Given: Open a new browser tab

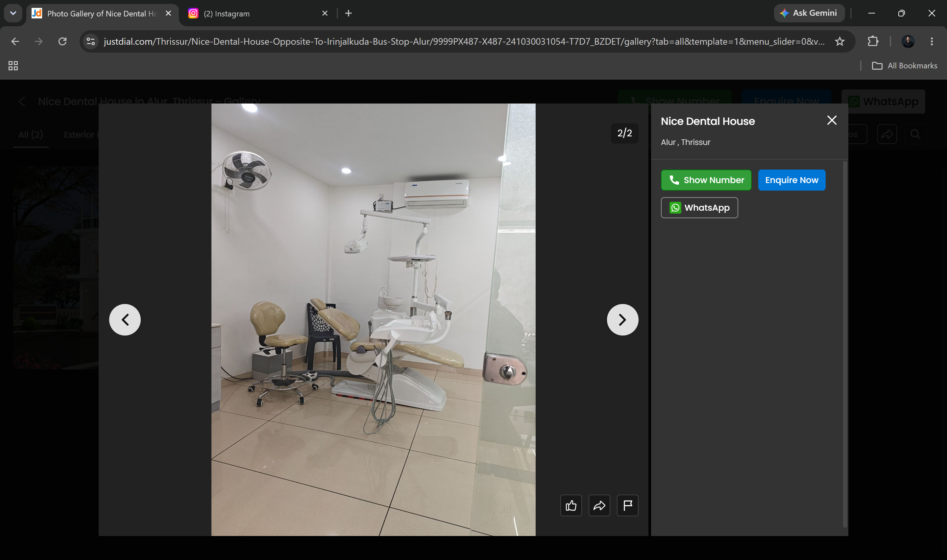Looking at the screenshot, I should 348,13.
